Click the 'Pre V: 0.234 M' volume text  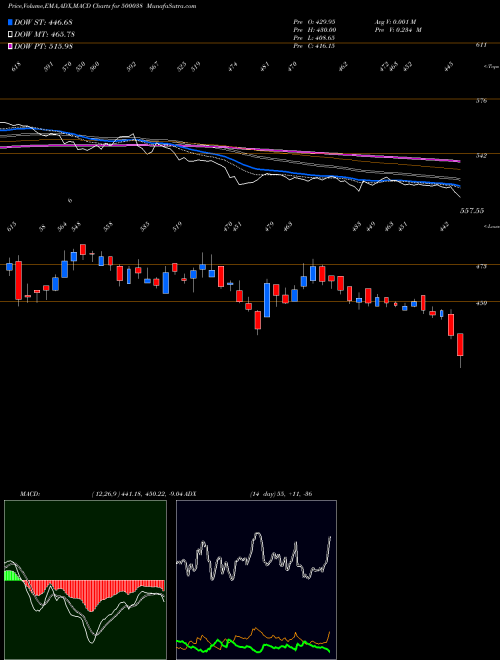(x=398, y=30)
